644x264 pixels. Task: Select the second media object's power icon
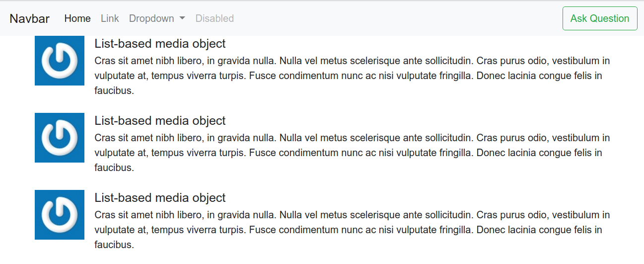coord(60,138)
